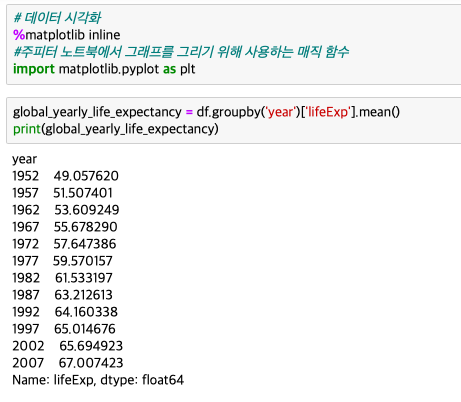Screen dimensions: 461x402
Task: Click the output row 1952 49.057620
Action: (x=65, y=176)
